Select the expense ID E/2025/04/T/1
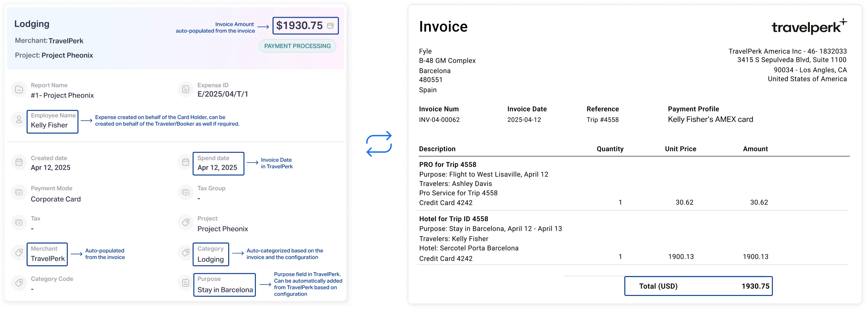This screenshot has width=868, height=315. click(223, 94)
